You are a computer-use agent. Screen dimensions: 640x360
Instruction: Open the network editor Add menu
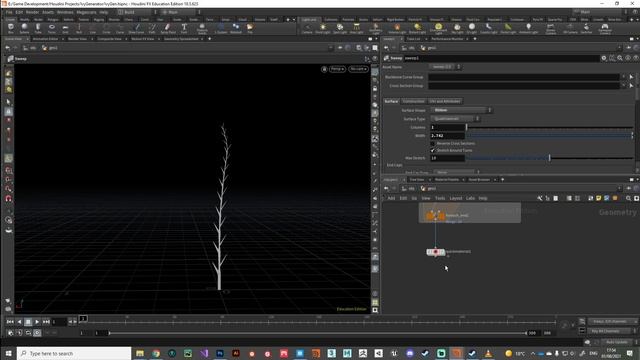point(391,198)
